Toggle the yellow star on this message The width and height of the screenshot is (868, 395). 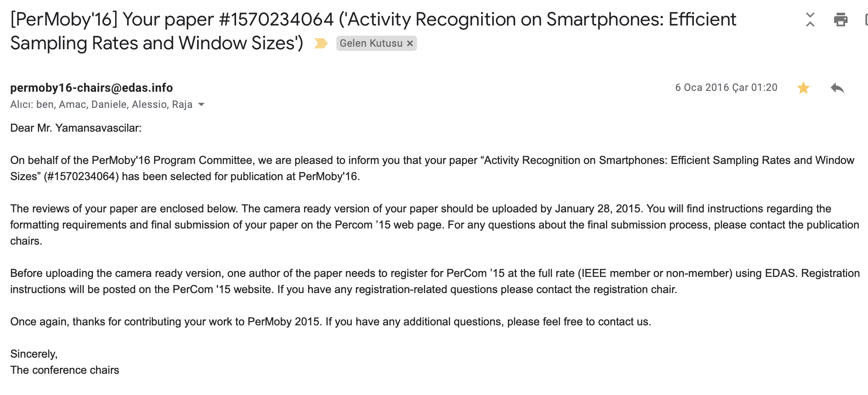803,88
